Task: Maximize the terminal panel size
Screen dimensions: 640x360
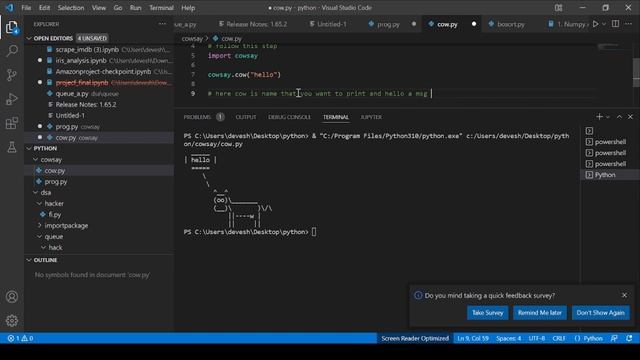Action: (x=619, y=117)
